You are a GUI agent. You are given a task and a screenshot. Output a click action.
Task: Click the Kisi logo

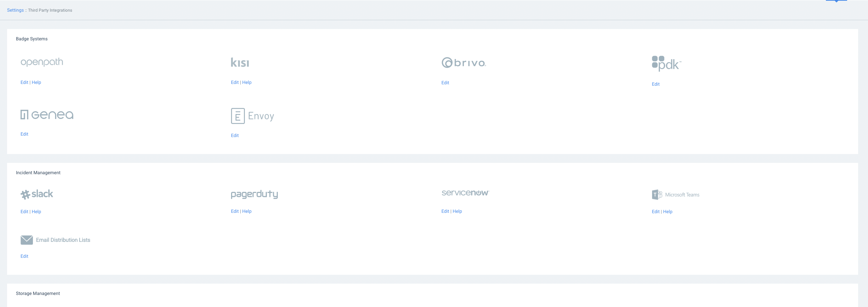[x=240, y=62]
